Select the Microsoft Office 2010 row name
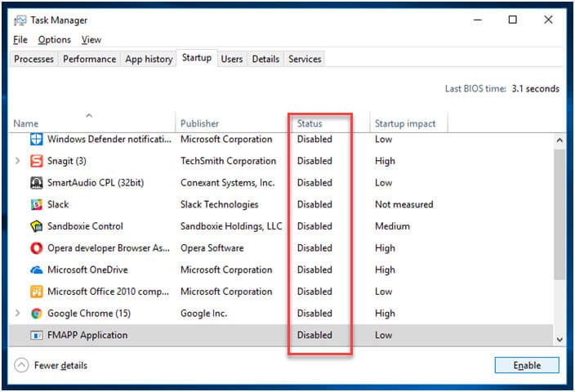The height and width of the screenshot is (392, 575). click(x=108, y=292)
